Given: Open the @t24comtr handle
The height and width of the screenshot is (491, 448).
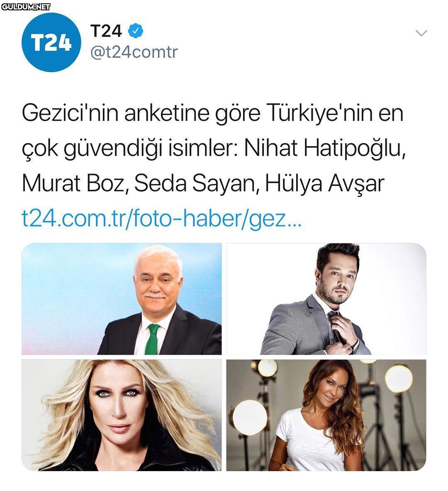Looking at the screenshot, I should pos(134,52).
